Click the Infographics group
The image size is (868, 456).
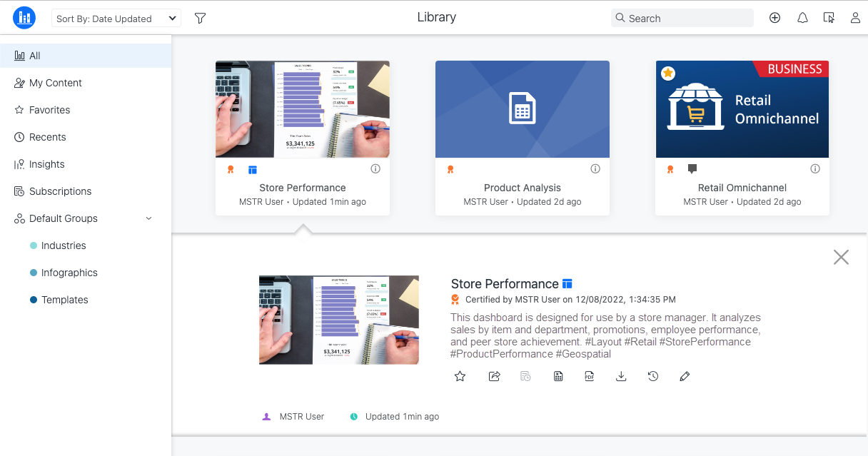(69, 273)
